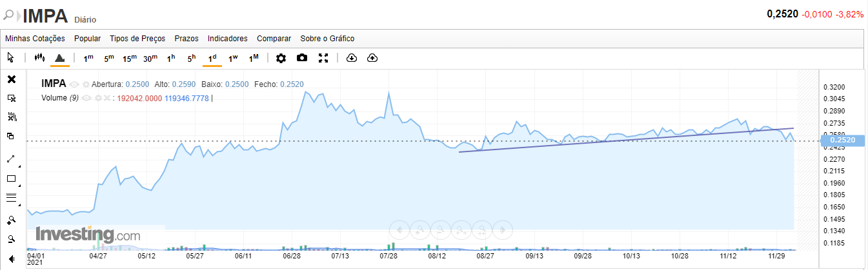Select the 5m timeframe
The image size is (868, 270).
[109, 58]
